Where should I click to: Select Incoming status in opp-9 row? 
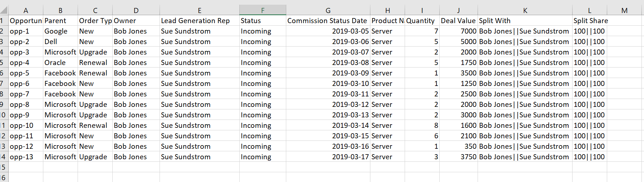(263, 115)
